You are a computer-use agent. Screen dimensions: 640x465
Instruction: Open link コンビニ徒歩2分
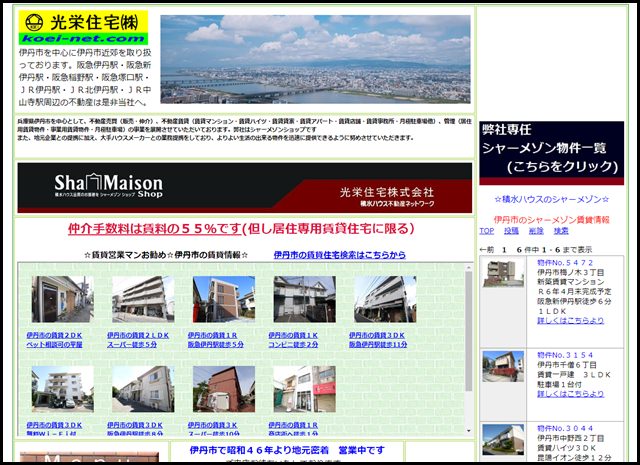click(293, 345)
